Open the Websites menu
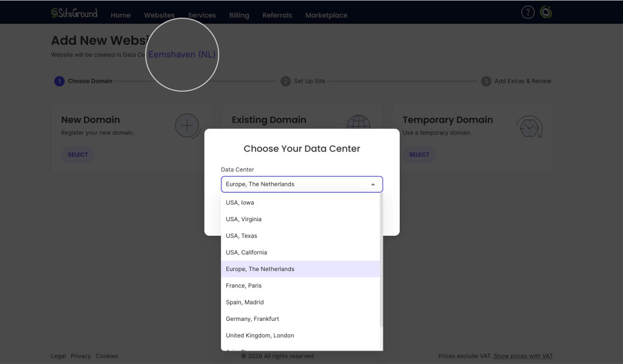Screen dimensions: 623x364 pos(159,15)
